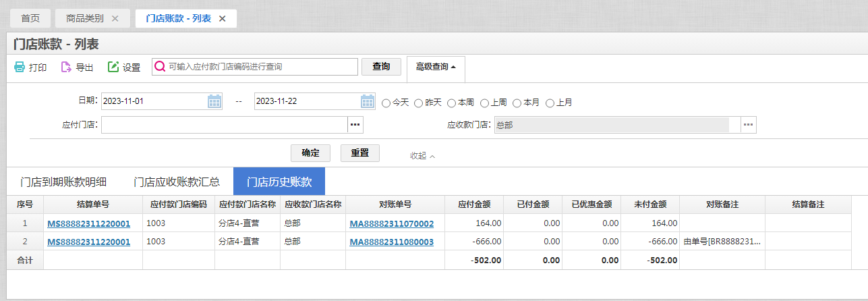Click the 打印 print icon
This screenshot has height=301, width=868.
click(x=20, y=67)
